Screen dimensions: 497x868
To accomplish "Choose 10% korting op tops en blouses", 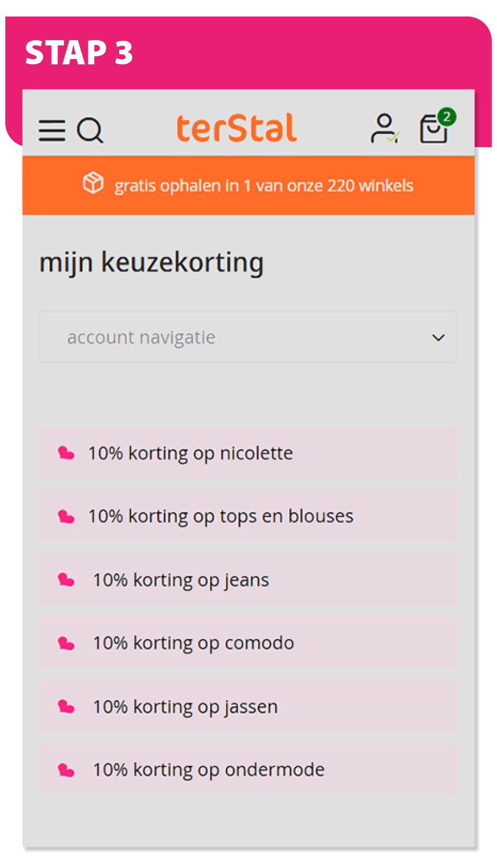I will pyautogui.click(x=221, y=517).
